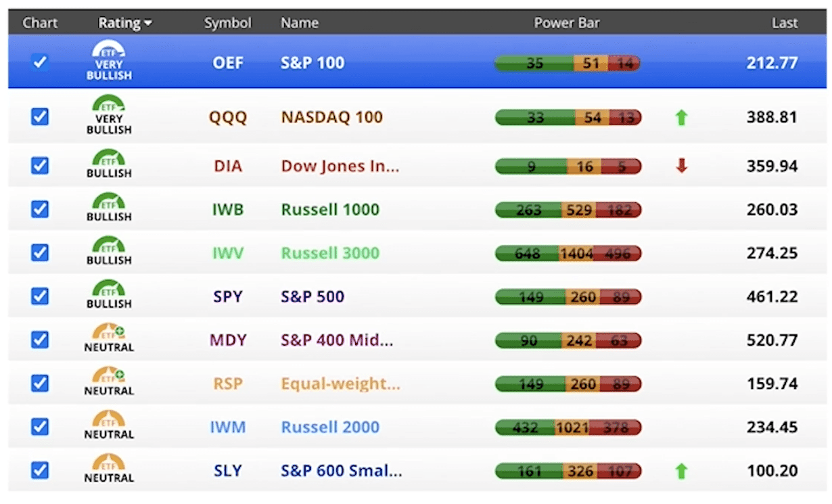Screen dimensions: 832x504
Task: Click the red down arrow for DIA
Action: pyautogui.click(x=681, y=166)
